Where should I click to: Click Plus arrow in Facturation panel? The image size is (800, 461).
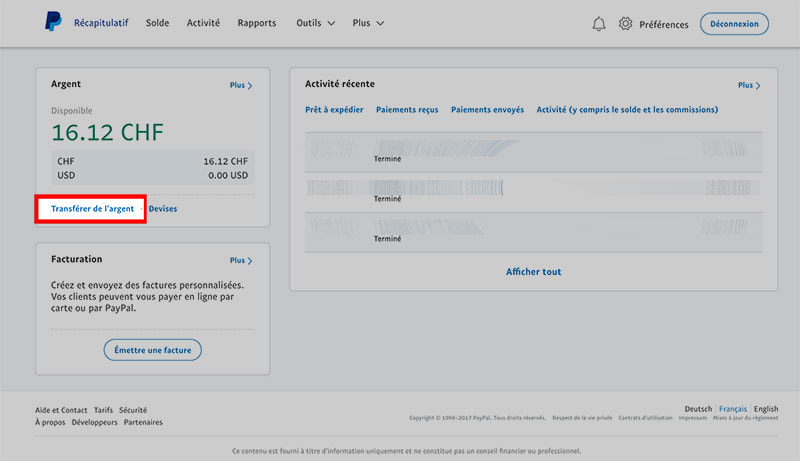click(x=240, y=261)
